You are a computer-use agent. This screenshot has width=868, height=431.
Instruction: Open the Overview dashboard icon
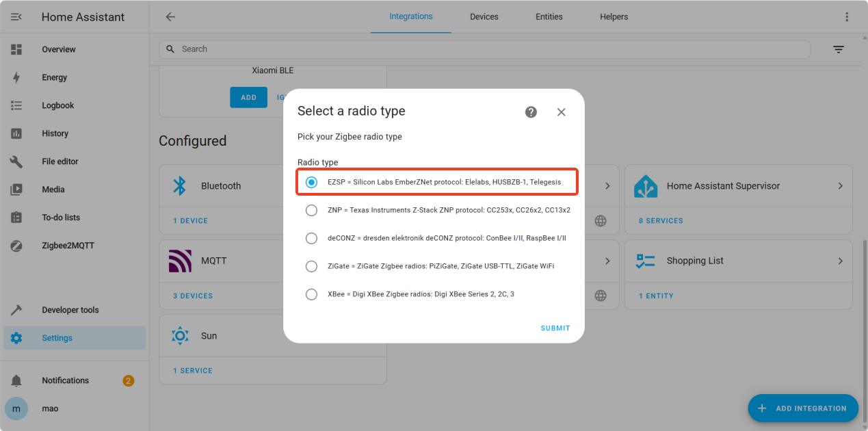(x=16, y=49)
